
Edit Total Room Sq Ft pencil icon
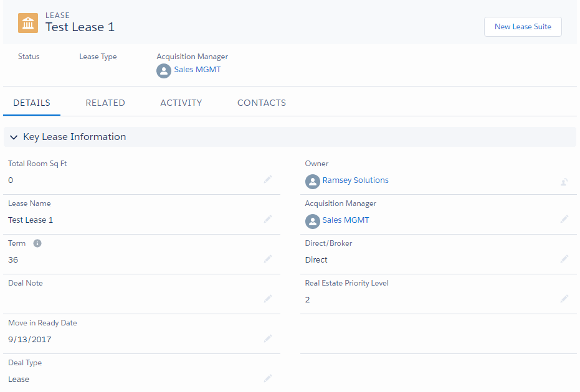coord(268,180)
